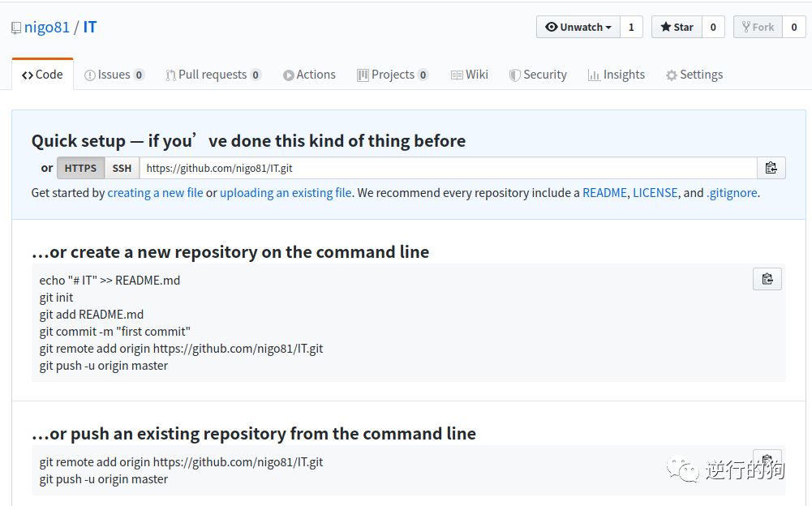The height and width of the screenshot is (506, 812).
Task: Click the Issues exclamation icon
Action: coord(89,75)
